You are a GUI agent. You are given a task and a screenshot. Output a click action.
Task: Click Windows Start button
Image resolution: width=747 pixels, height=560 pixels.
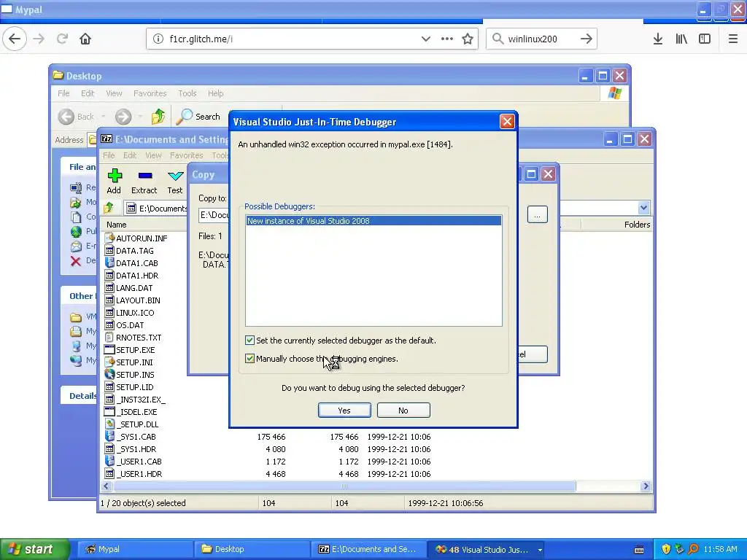pyautogui.click(x=35, y=549)
